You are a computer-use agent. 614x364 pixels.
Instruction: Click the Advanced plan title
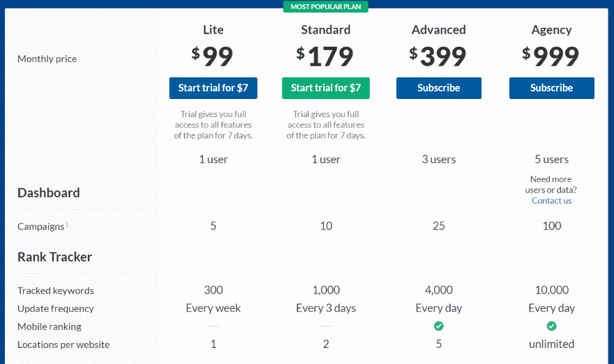coord(439,30)
